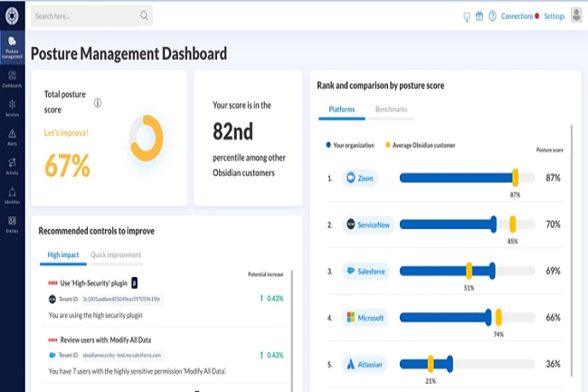Go to Services in the sidebar

tap(12, 108)
